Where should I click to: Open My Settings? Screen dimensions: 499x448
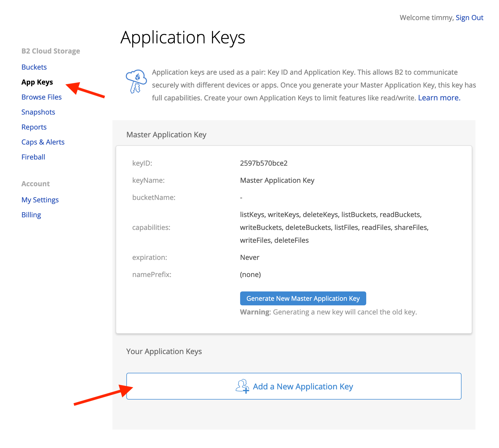point(40,200)
